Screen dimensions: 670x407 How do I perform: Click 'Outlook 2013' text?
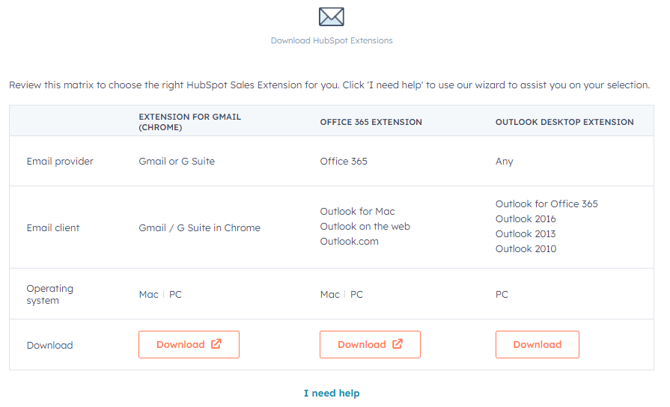(526, 234)
